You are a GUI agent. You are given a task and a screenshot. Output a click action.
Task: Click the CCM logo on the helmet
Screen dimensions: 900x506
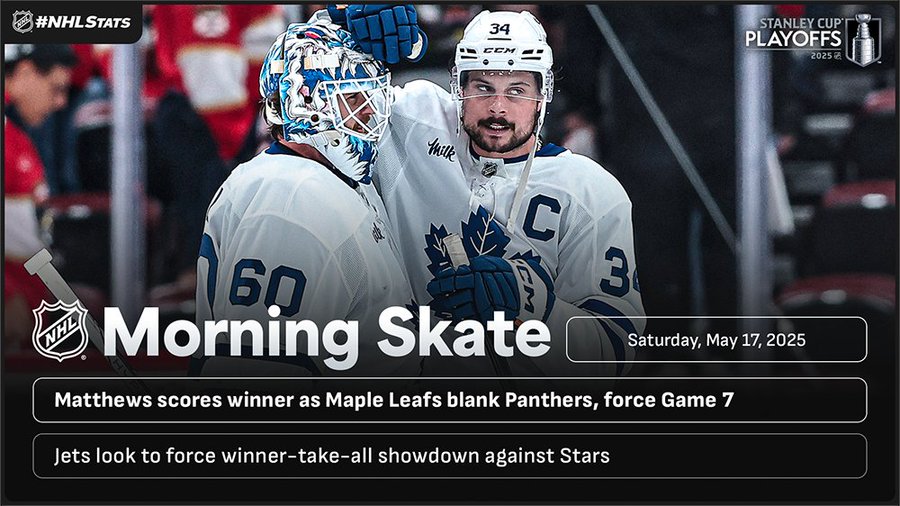click(499, 49)
